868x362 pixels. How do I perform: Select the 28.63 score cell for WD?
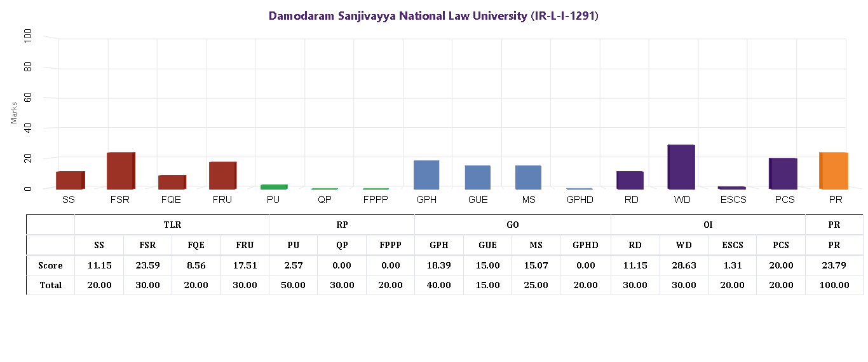point(684,265)
